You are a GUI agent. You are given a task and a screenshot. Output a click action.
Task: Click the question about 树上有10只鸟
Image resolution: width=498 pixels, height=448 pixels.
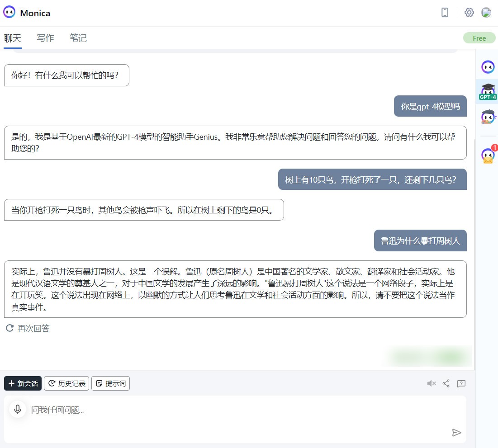tap(372, 179)
